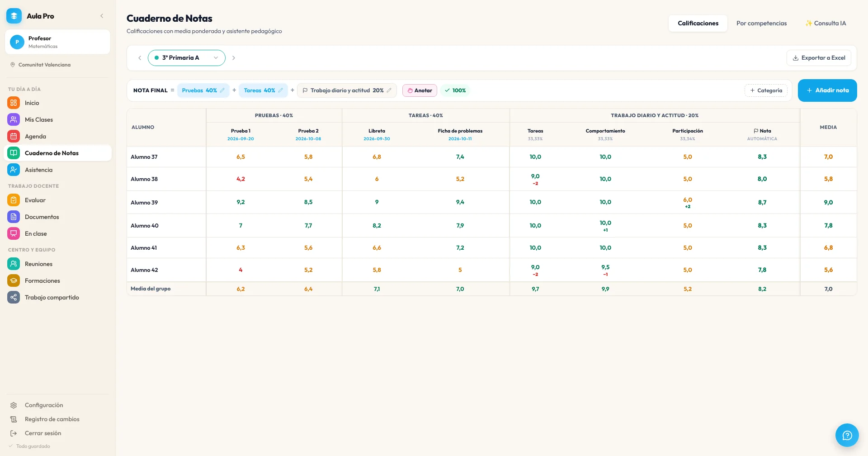The image size is (868, 456).
Task: Collapse the sidebar with the chevron
Action: 102,16
